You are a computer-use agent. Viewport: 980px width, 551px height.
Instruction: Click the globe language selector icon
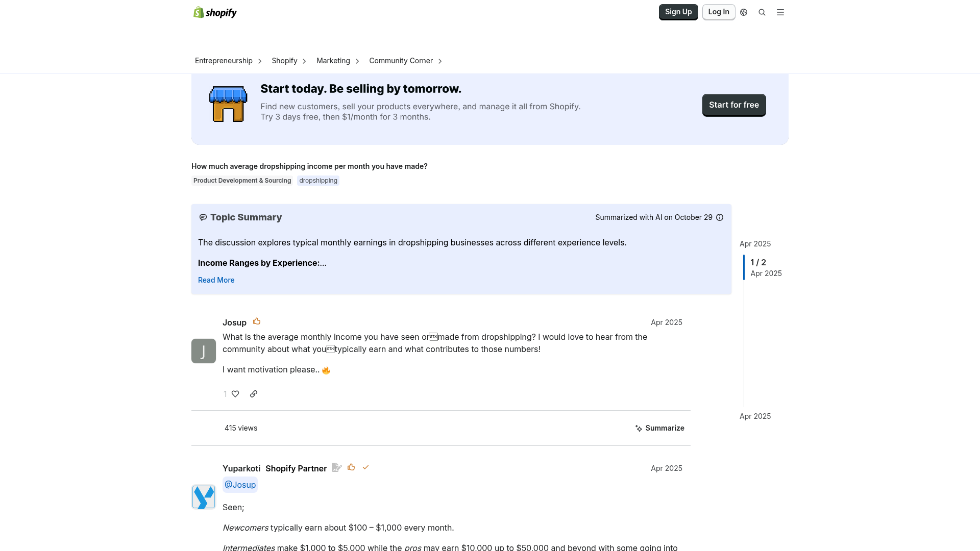(x=744, y=12)
